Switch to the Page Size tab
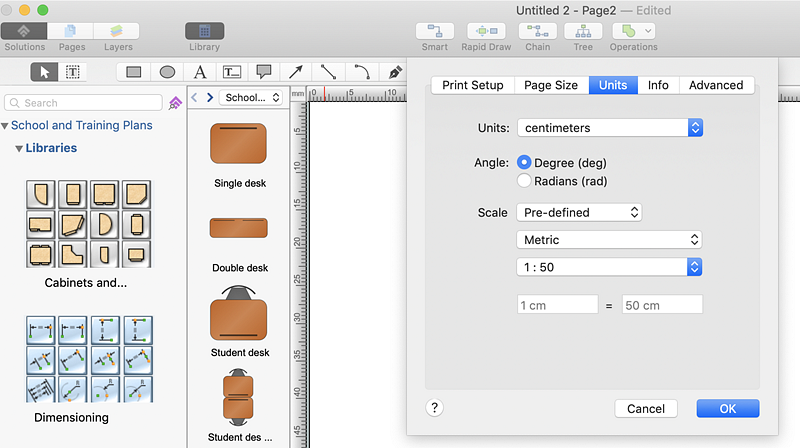Screen dimensions: 800x448 pyautogui.click(x=551, y=85)
